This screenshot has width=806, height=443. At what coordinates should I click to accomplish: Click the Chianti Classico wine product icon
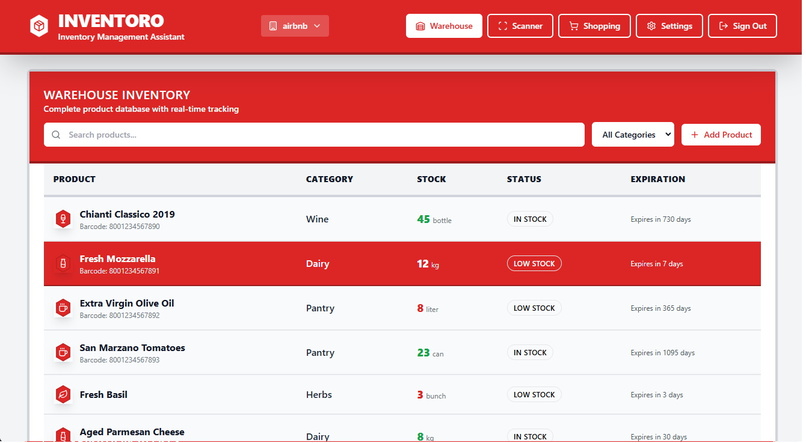coord(63,219)
